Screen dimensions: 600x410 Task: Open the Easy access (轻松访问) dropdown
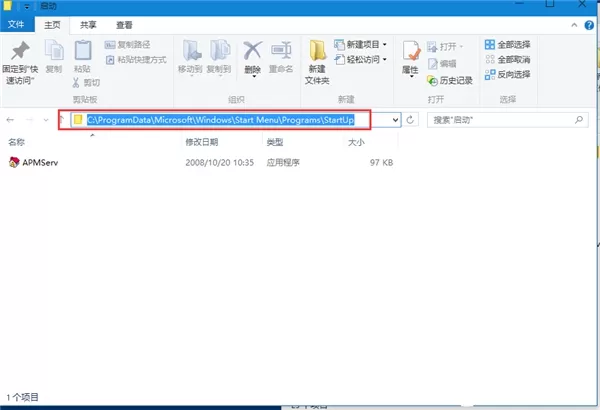(361, 59)
